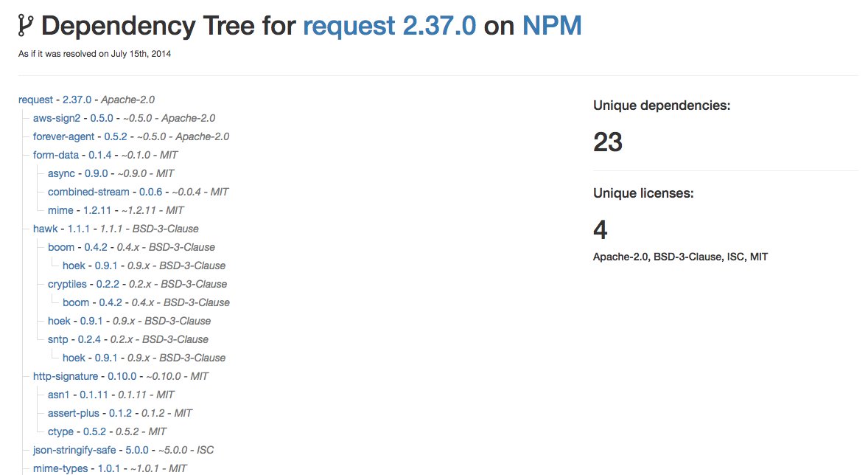The width and height of the screenshot is (868, 475).
Task: Click the 'Unique dependencies:' label
Action: point(662,105)
